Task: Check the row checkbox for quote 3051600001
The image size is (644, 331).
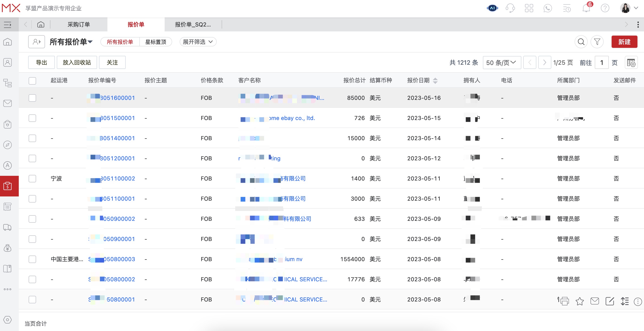Action: pyautogui.click(x=32, y=98)
